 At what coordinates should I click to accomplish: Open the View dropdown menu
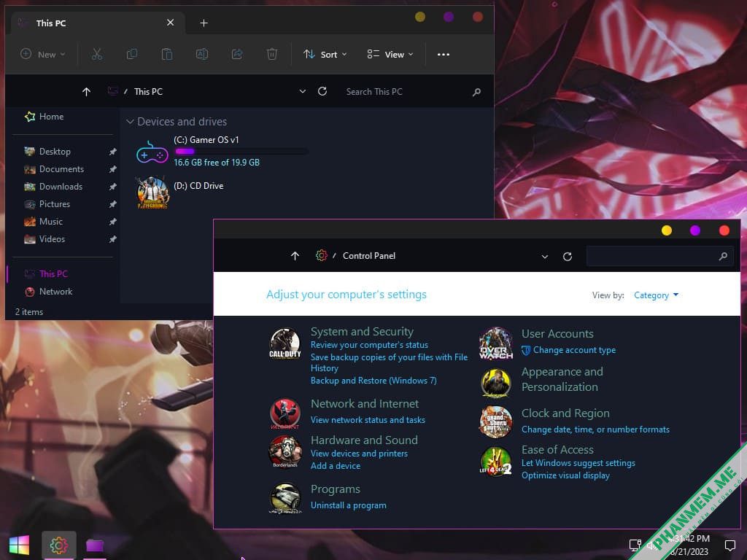tap(390, 54)
